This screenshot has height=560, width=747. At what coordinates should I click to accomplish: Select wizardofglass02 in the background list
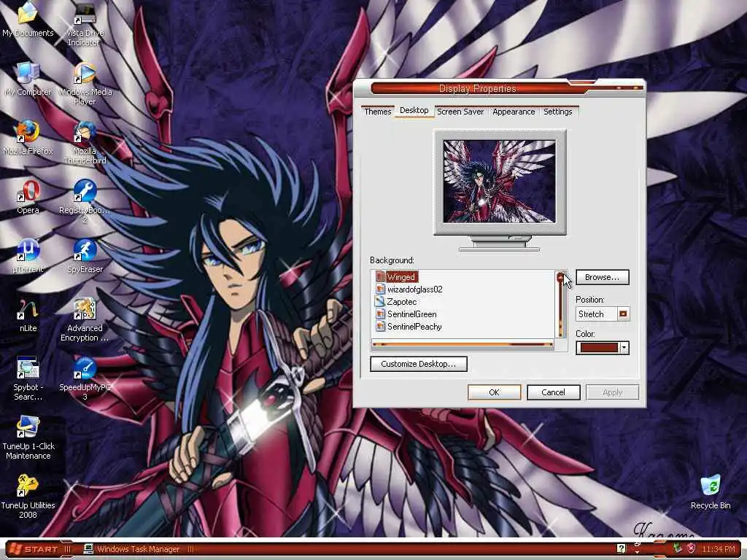pyautogui.click(x=410, y=289)
